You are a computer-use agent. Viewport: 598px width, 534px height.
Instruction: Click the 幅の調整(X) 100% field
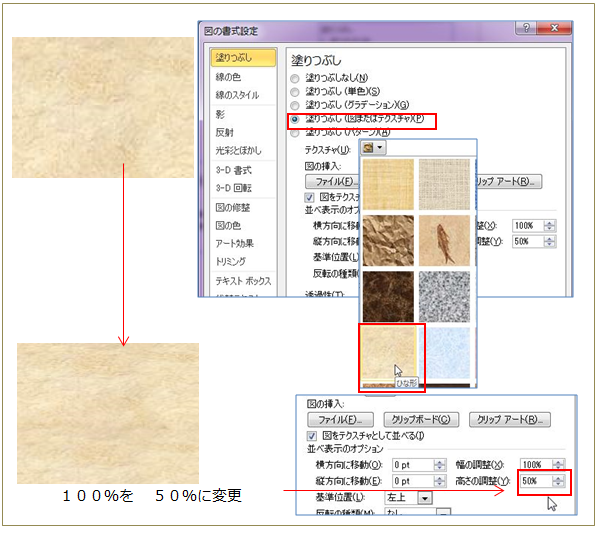pos(536,465)
